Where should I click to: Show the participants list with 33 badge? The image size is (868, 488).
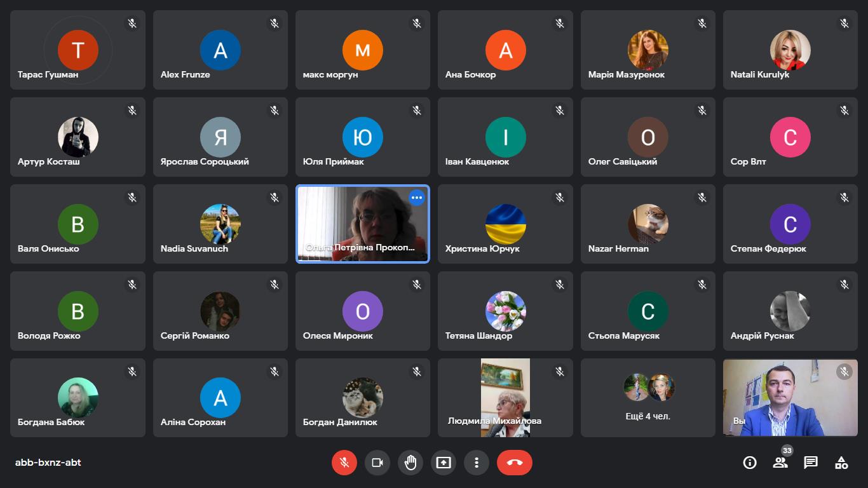pos(780,463)
